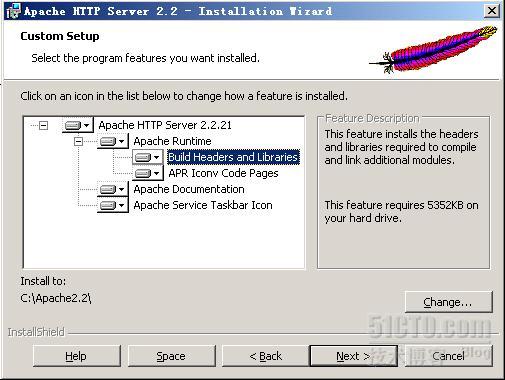Close the Installation Wizard window

(x=492, y=11)
